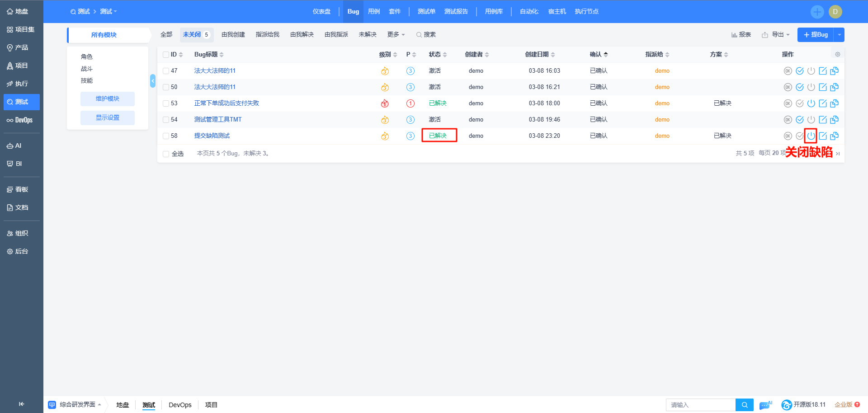Edit bug 53 using pencil icon
Screen dimensions: 868x413
[823, 103]
